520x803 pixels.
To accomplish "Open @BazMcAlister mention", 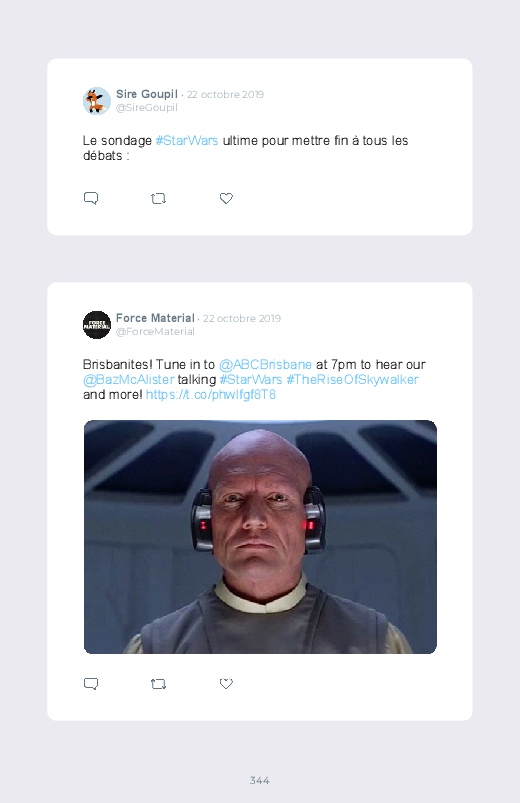I will (129, 379).
